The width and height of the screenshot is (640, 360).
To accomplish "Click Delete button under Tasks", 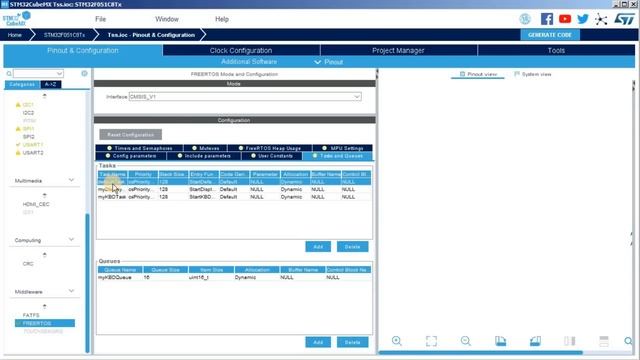I will click(x=352, y=247).
